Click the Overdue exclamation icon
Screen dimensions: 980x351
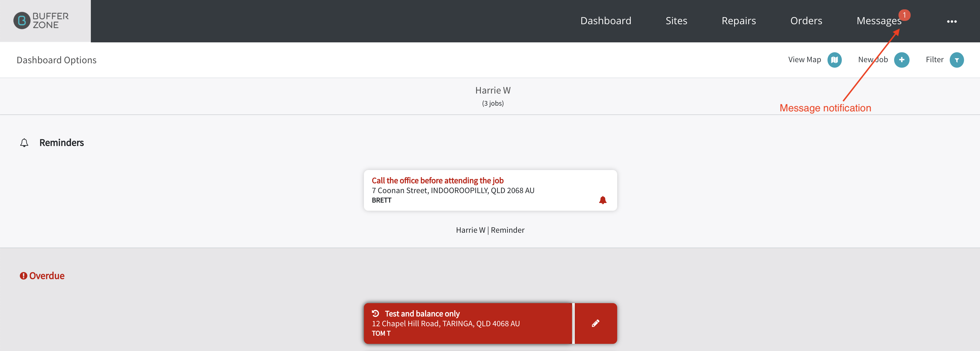pos(24,276)
